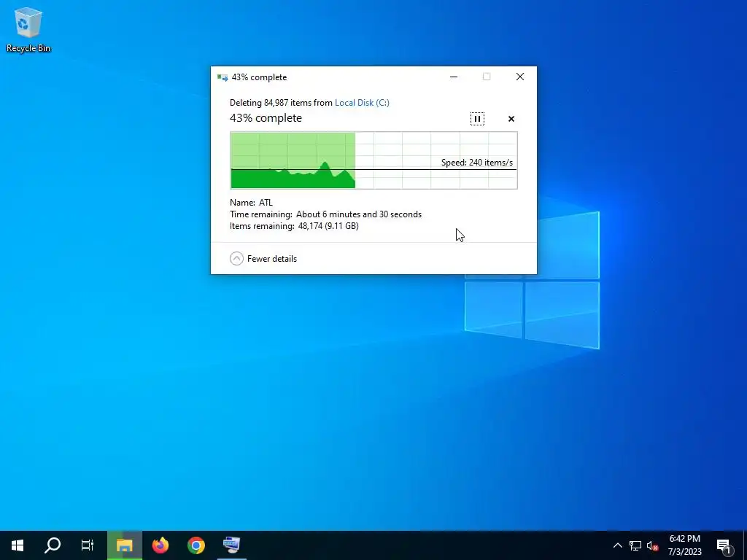
Task: Collapse dialog with Fewer details
Action: click(263, 259)
